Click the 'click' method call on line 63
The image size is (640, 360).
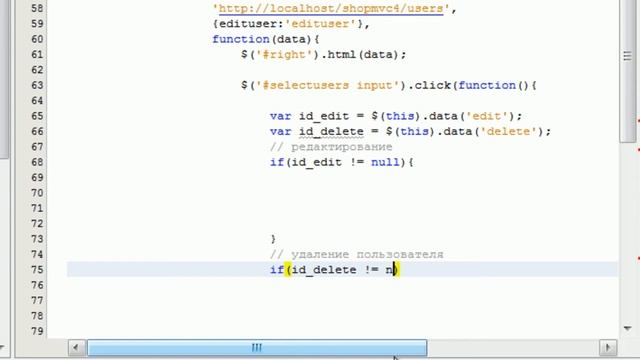pyautogui.click(x=432, y=85)
